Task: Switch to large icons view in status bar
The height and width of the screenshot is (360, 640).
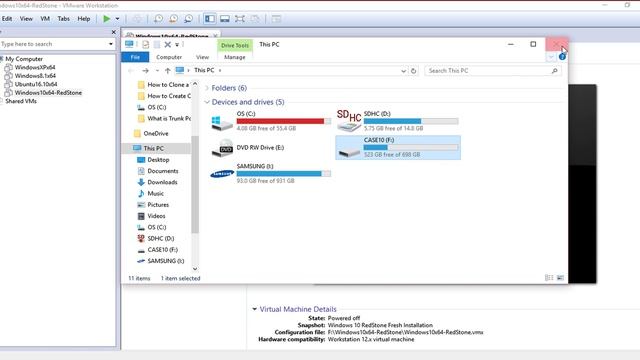Action: [560, 278]
